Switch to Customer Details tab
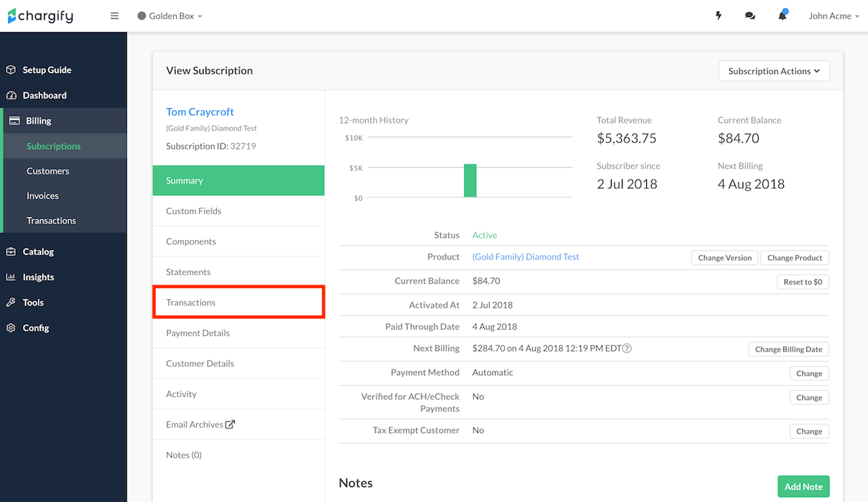 (x=239, y=363)
